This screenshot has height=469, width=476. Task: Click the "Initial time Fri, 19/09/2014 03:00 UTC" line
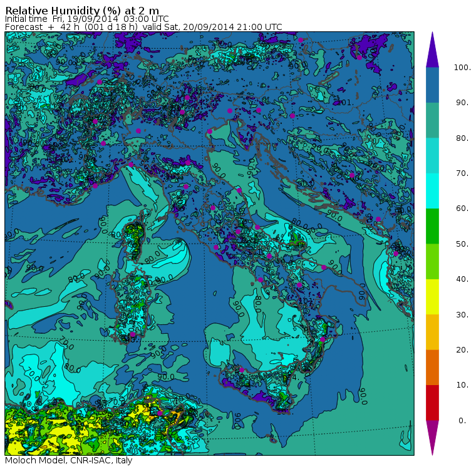coord(87,19)
